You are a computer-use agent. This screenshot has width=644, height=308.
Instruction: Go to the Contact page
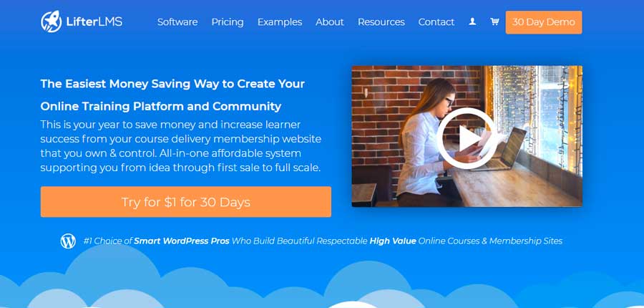436,22
